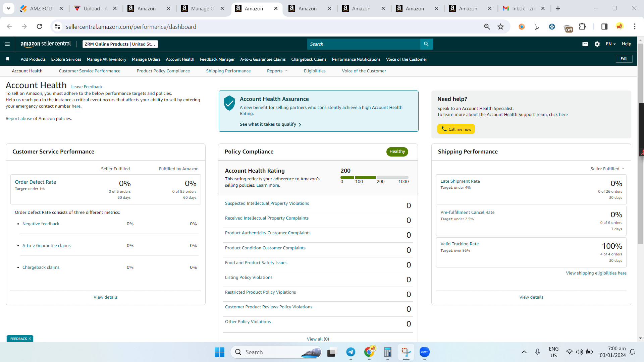Click the page vertical scrollbar
The height and width of the screenshot is (362, 644).
(x=641, y=143)
